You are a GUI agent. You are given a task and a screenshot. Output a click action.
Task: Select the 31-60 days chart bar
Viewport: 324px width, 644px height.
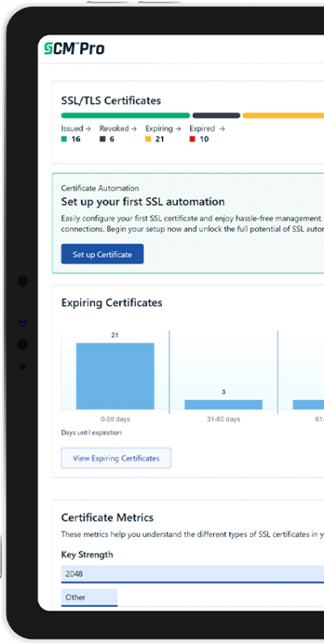click(224, 405)
